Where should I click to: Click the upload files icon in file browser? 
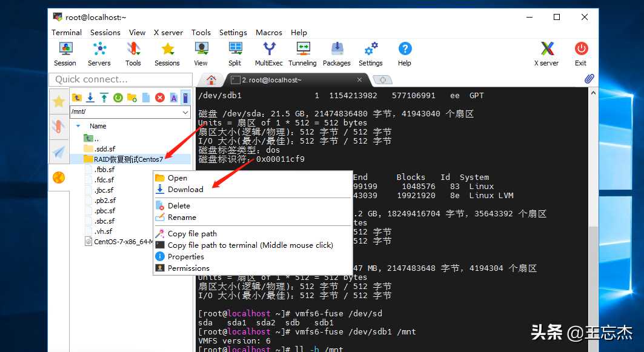104,97
